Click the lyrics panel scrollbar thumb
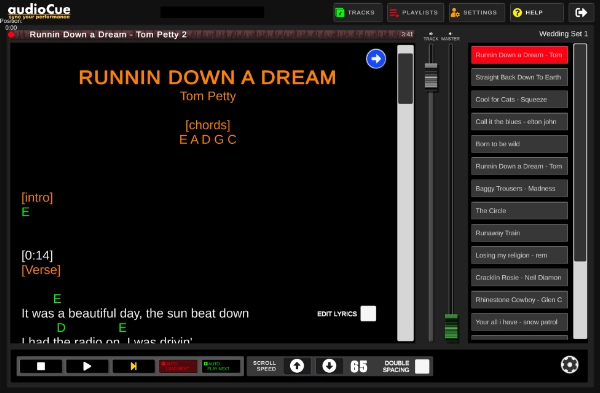This screenshot has width=600, height=393. 405,78
